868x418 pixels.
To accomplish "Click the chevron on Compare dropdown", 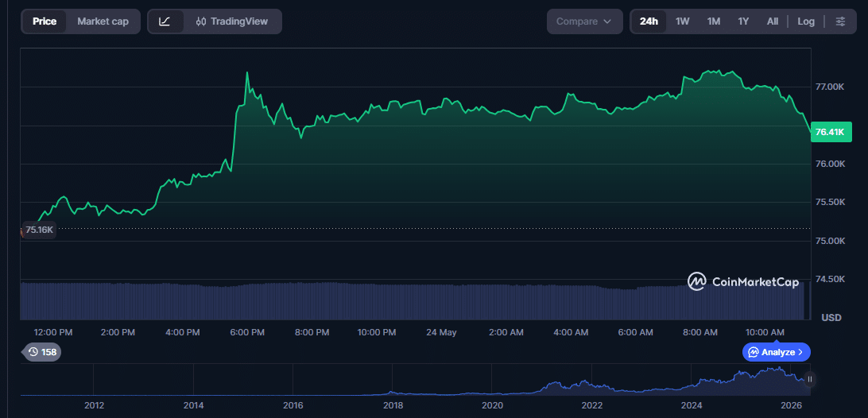I will [606, 21].
